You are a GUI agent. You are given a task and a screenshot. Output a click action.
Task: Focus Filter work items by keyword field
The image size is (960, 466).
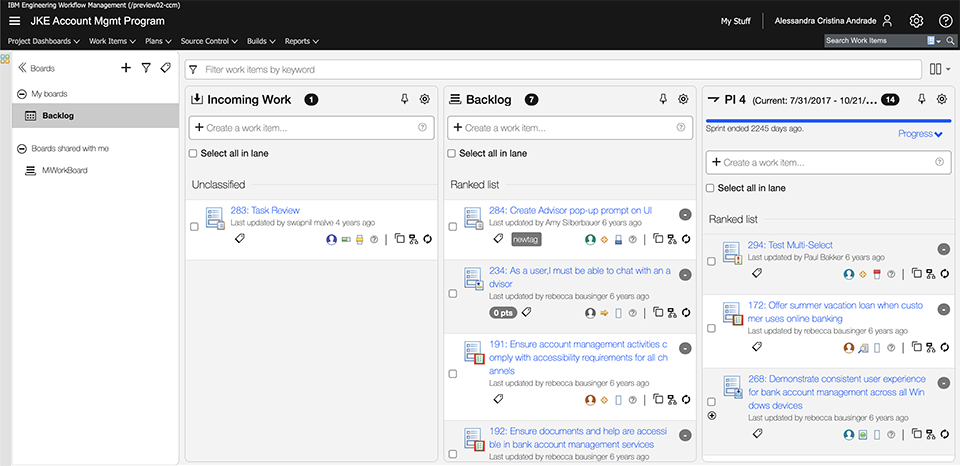click(553, 69)
